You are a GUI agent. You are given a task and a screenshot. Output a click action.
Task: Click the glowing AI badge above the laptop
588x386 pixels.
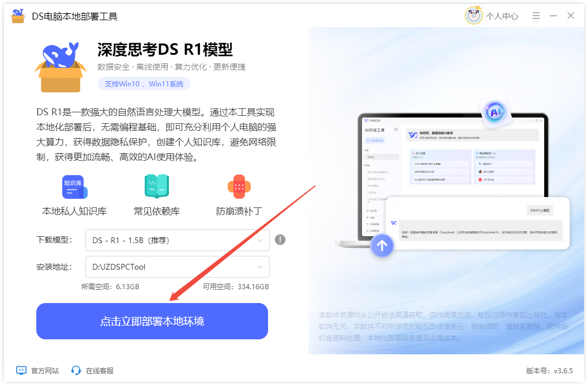coord(495,112)
